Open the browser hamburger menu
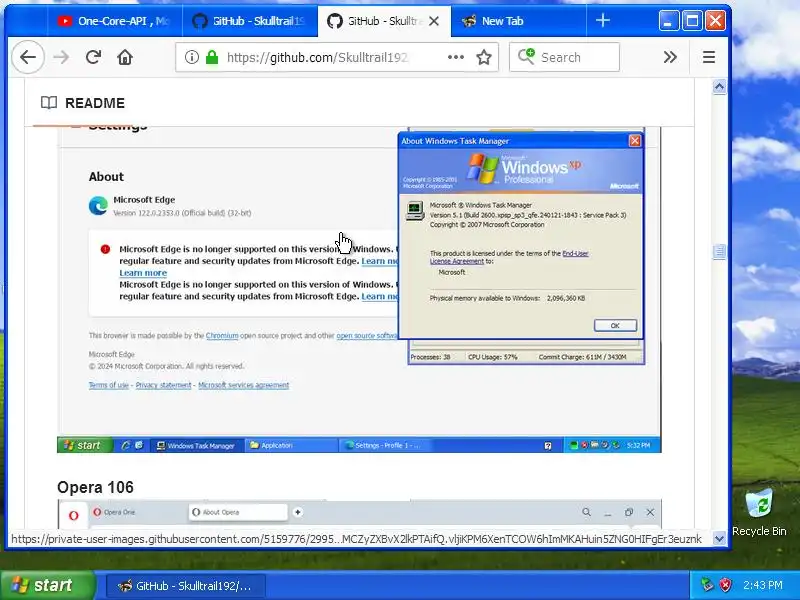 [709, 57]
